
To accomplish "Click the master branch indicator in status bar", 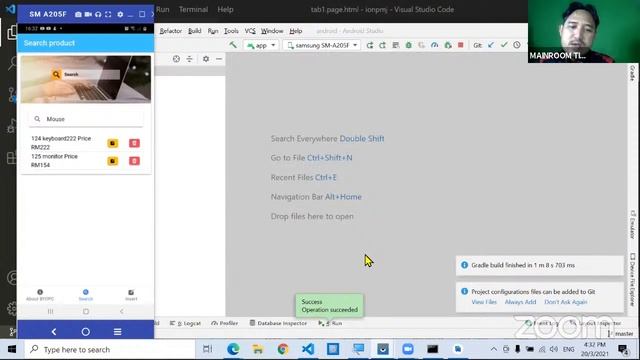I will [x=621, y=334].
